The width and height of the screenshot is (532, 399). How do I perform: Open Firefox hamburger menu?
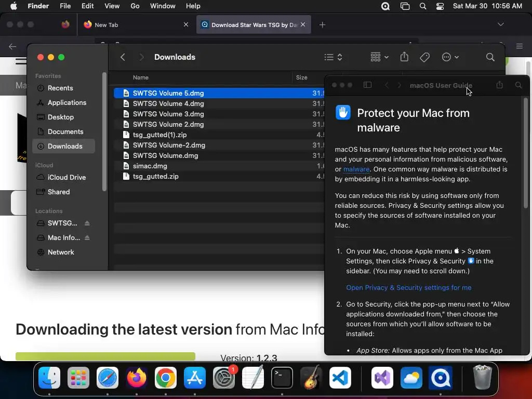coord(520,46)
